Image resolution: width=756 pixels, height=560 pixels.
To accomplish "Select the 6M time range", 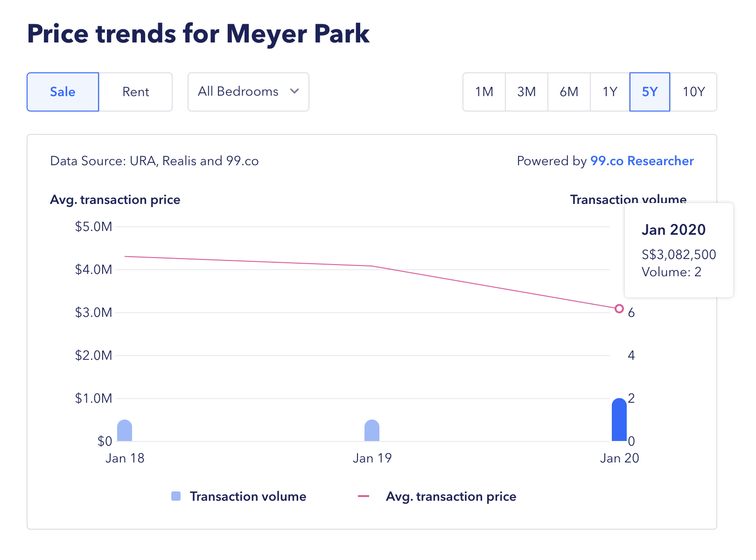I will tap(569, 92).
